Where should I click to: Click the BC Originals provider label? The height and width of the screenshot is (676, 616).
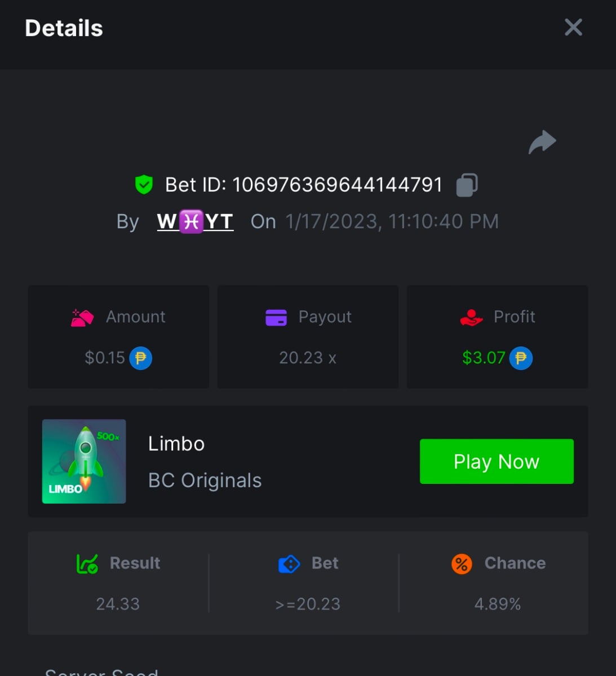click(205, 481)
